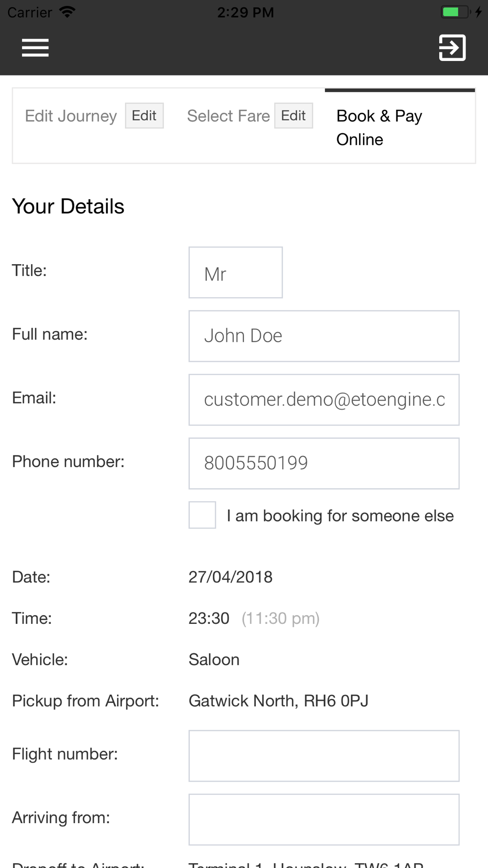The width and height of the screenshot is (488, 868).
Task: Tap the status bar clock
Action: (x=245, y=12)
